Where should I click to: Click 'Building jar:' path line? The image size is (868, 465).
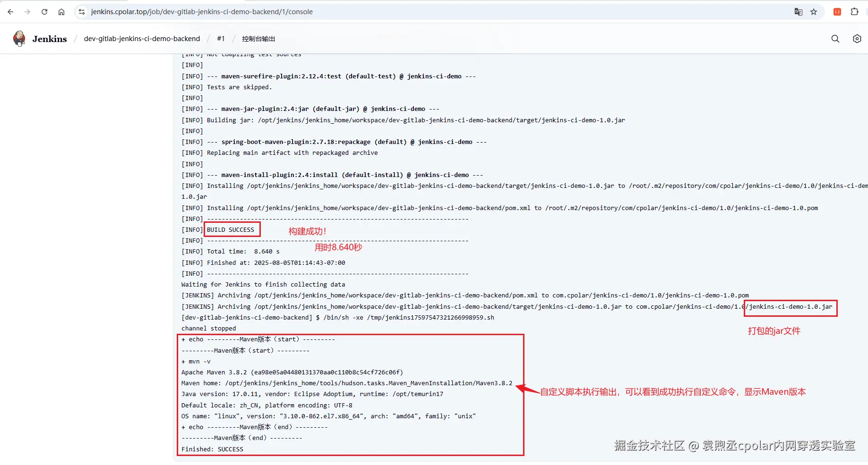[403, 120]
